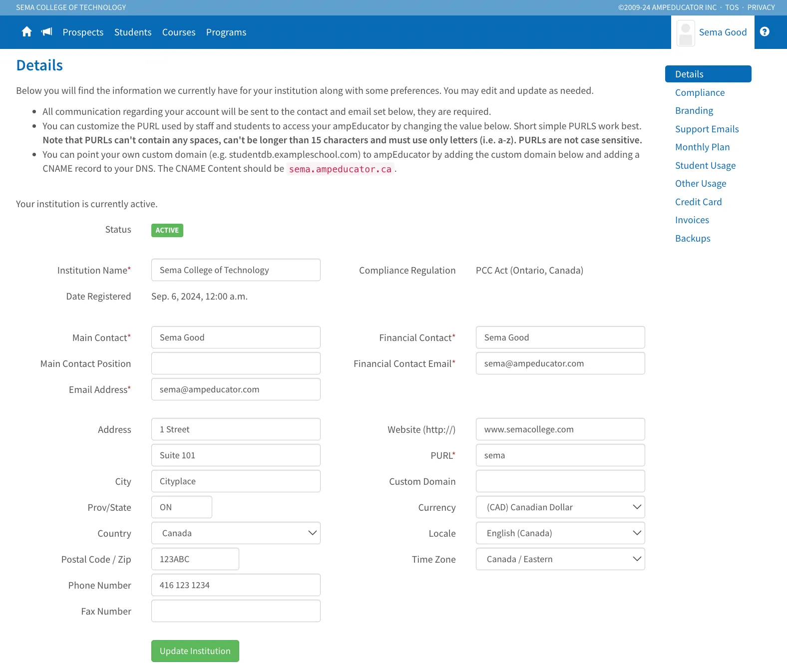This screenshot has width=787, height=672.
Task: Edit the Email Address field
Action: tap(236, 389)
